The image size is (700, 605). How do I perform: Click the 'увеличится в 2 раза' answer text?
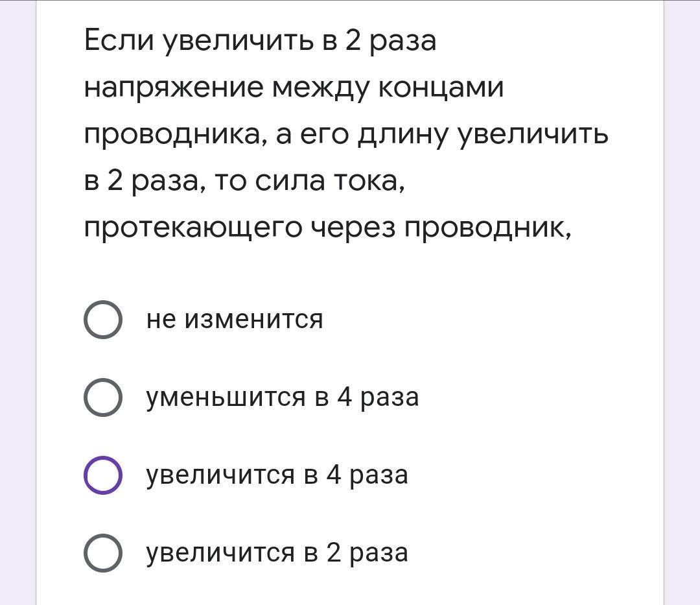coord(277,552)
